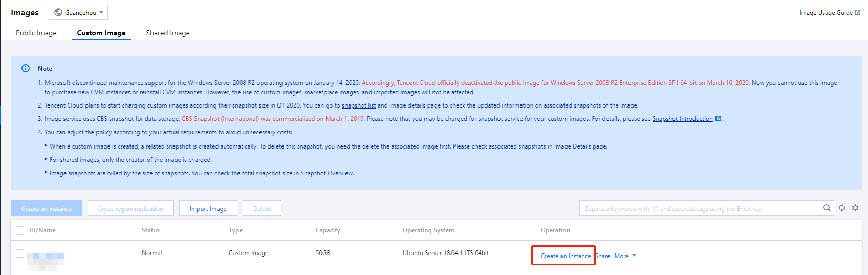Click the globe icon beside Guangzhou
The height and width of the screenshot is (275, 868).
(x=58, y=12)
